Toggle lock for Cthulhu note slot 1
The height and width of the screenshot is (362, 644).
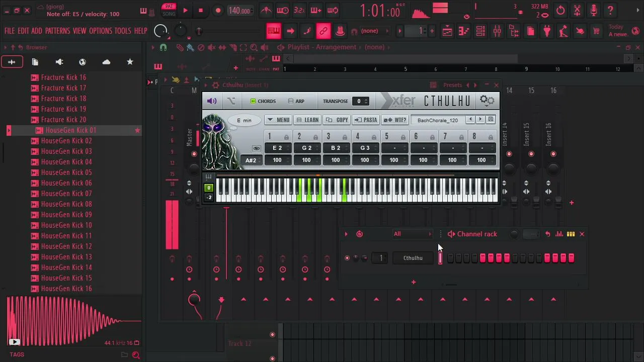(286, 137)
